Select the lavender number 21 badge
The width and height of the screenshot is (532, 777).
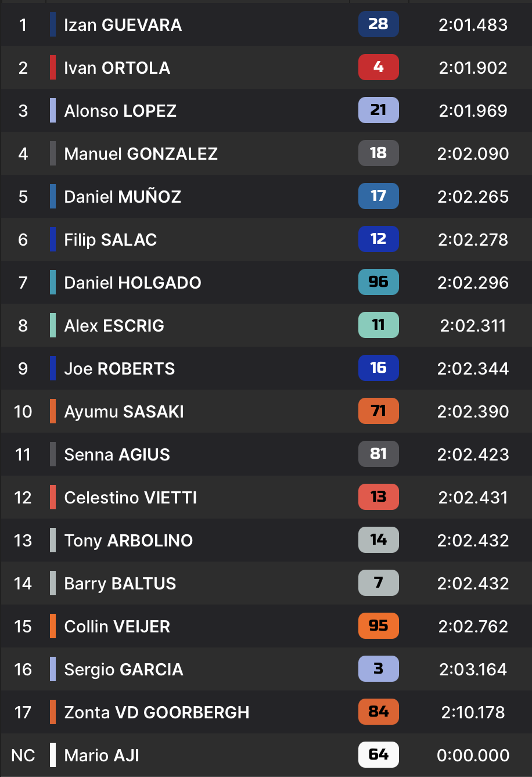378,110
